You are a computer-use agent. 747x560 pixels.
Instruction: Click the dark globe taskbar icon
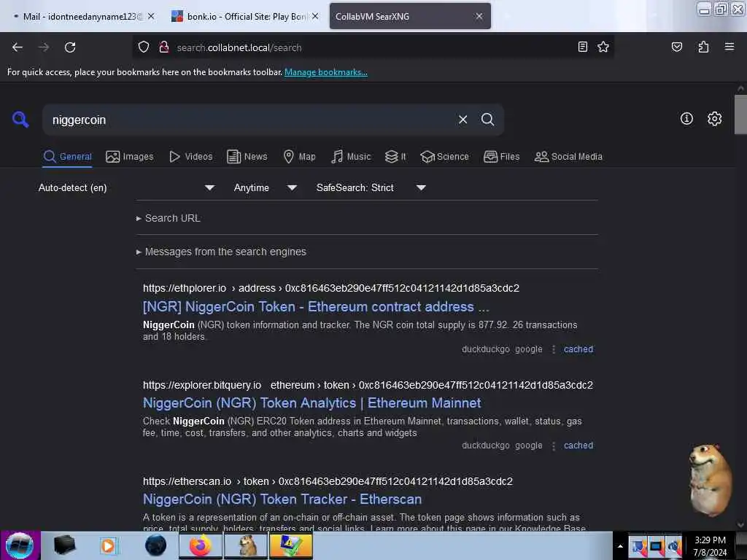(x=155, y=545)
